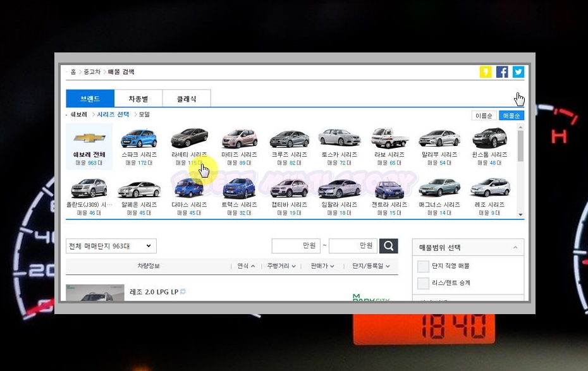Go to 매물 검색 in the breadcrumb
588x371 pixels.
click(121, 71)
